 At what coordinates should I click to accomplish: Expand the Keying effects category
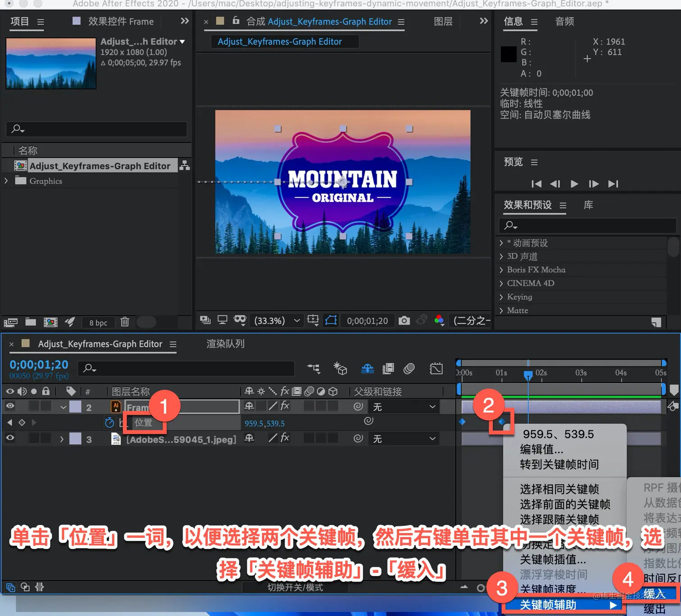pos(501,297)
